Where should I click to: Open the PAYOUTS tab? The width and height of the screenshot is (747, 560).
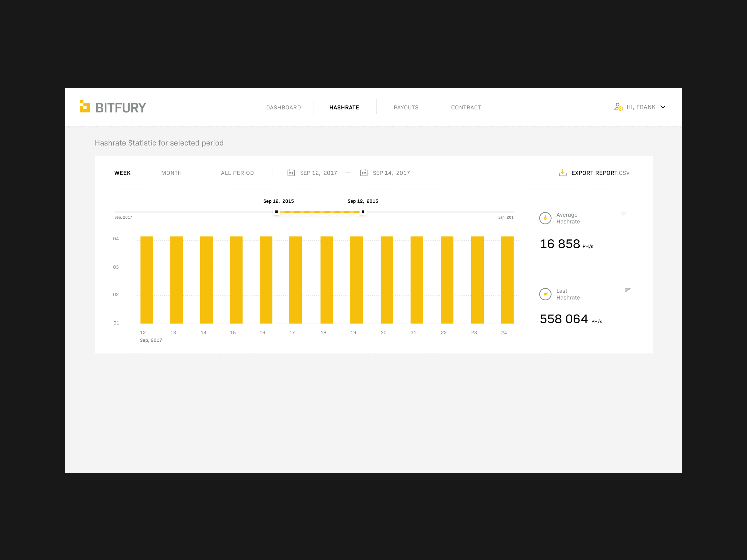(406, 107)
